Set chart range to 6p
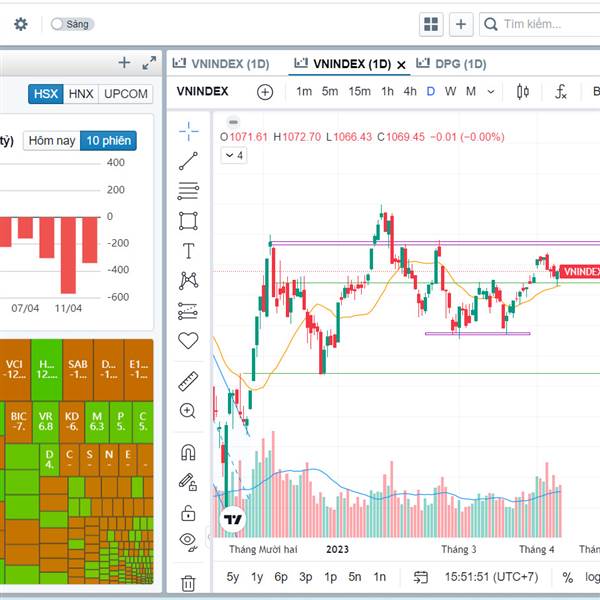Image resolution: width=600 pixels, height=600 pixels. (x=281, y=577)
